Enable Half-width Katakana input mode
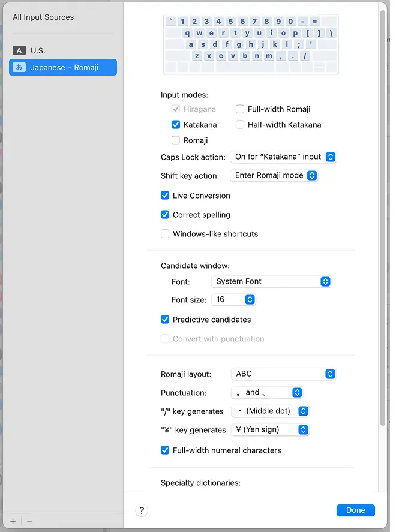 coord(240,125)
